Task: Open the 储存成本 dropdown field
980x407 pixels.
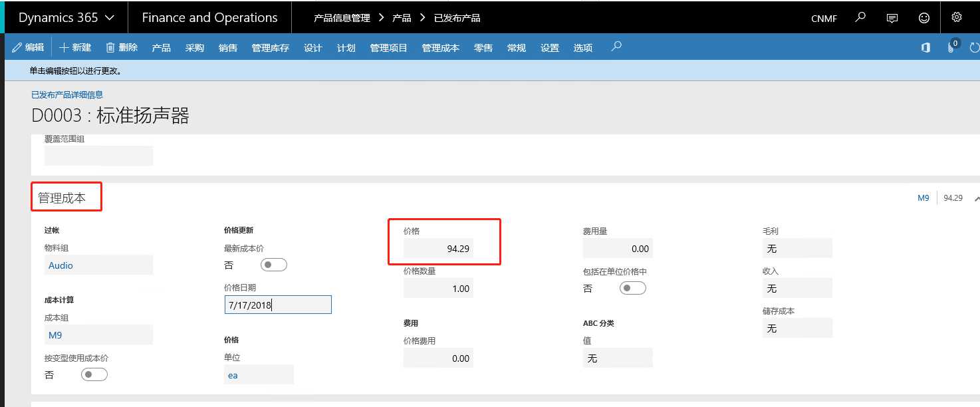Action: pyautogui.click(x=797, y=329)
